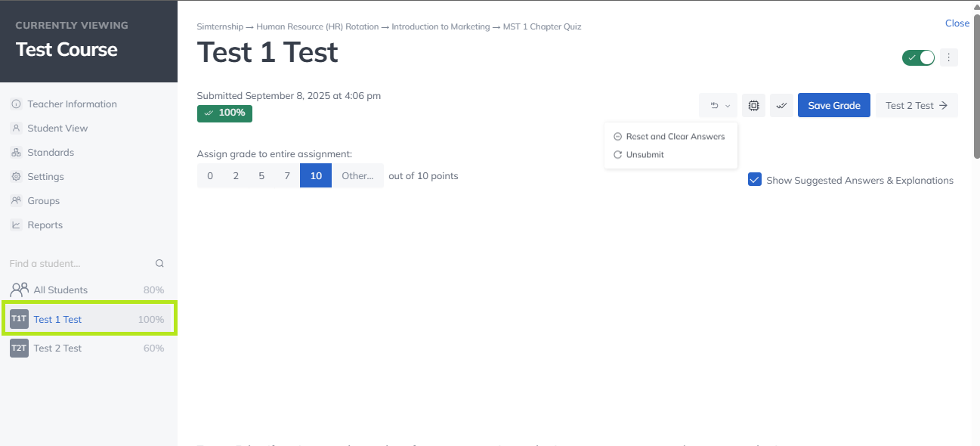Click the Save Grade button
This screenshot has width=980, height=446.
pos(833,106)
